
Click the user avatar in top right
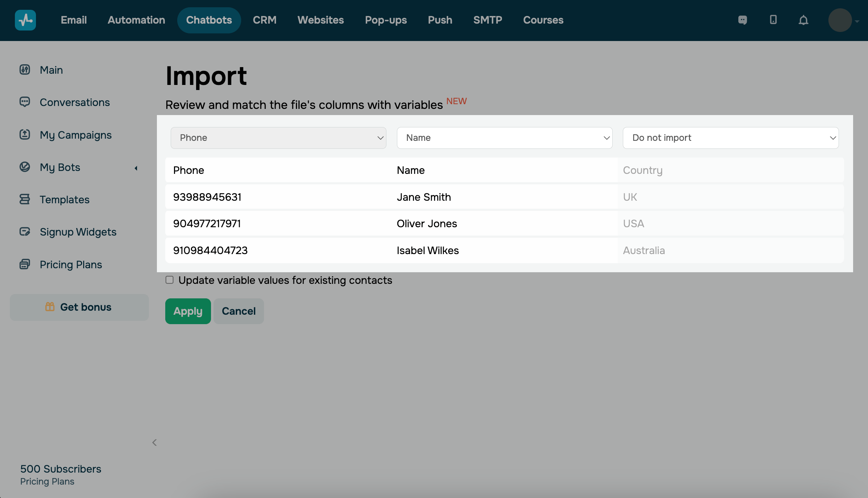(840, 20)
